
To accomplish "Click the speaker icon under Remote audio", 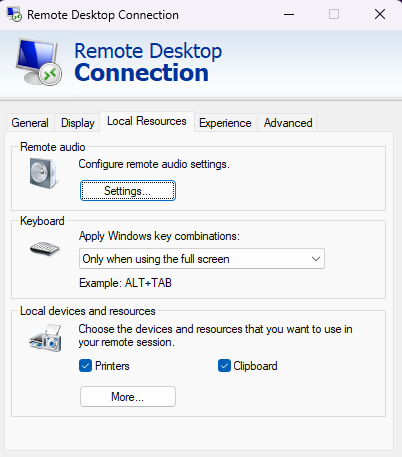I will pyautogui.click(x=44, y=173).
